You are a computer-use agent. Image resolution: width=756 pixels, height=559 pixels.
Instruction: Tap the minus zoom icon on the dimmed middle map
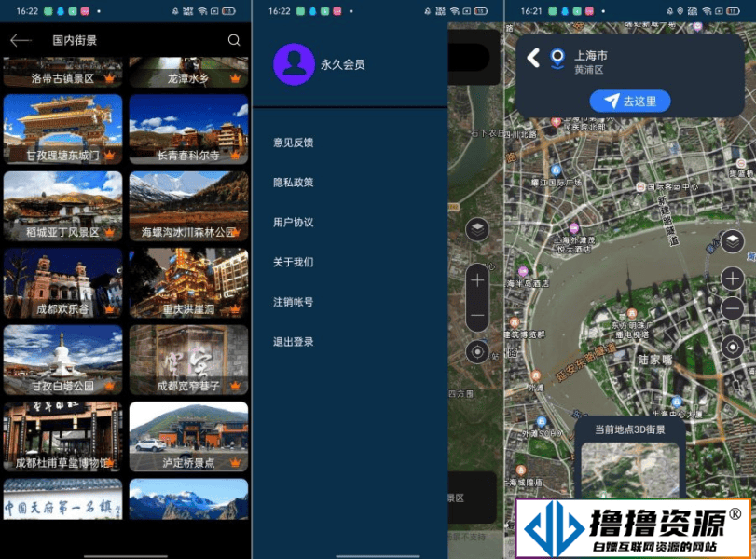click(x=477, y=315)
